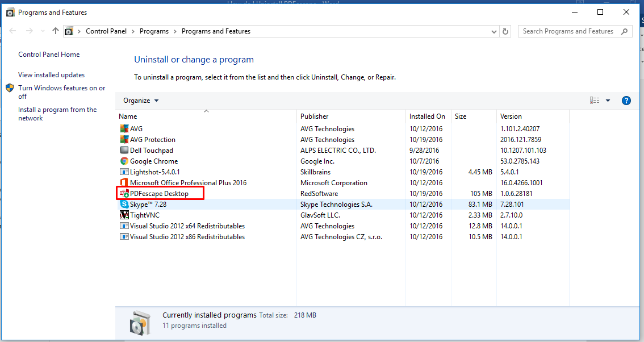The width and height of the screenshot is (644, 342).
Task: Click the AVG program icon
Action: point(124,128)
